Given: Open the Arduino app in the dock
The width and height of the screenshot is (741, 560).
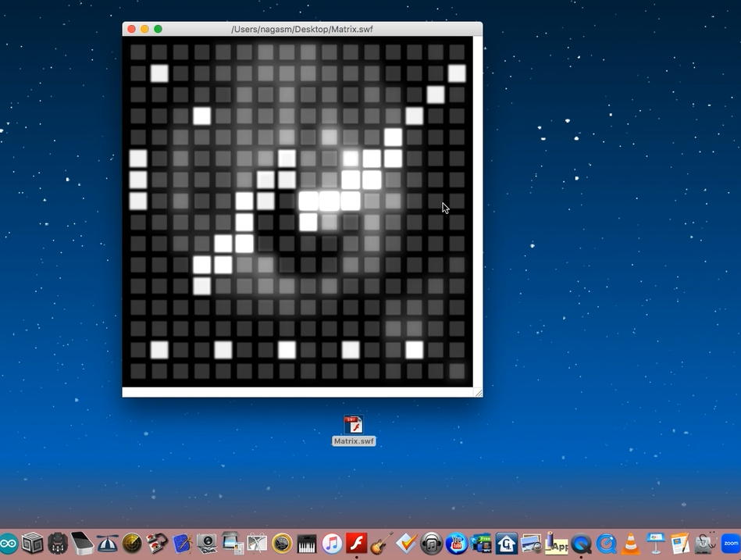Looking at the screenshot, I should click(x=8, y=544).
